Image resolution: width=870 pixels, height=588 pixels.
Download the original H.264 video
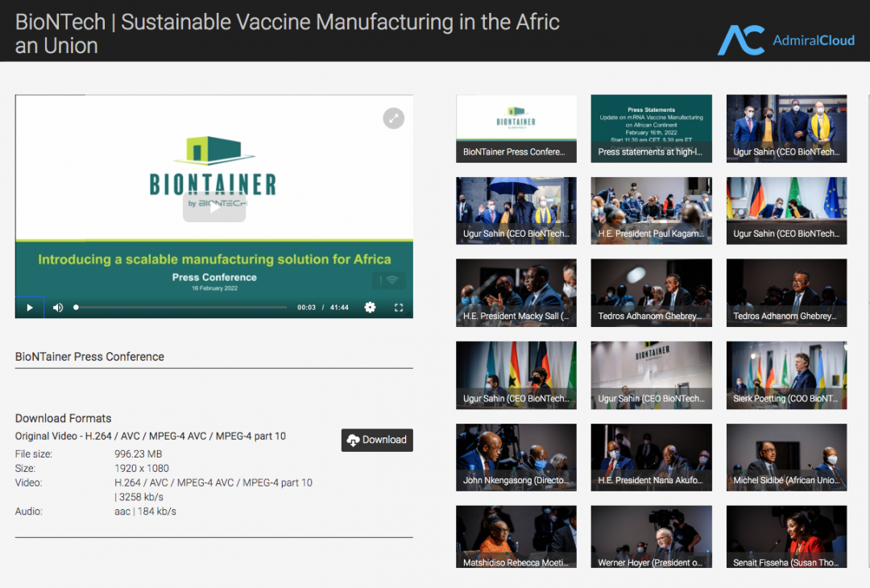376,440
